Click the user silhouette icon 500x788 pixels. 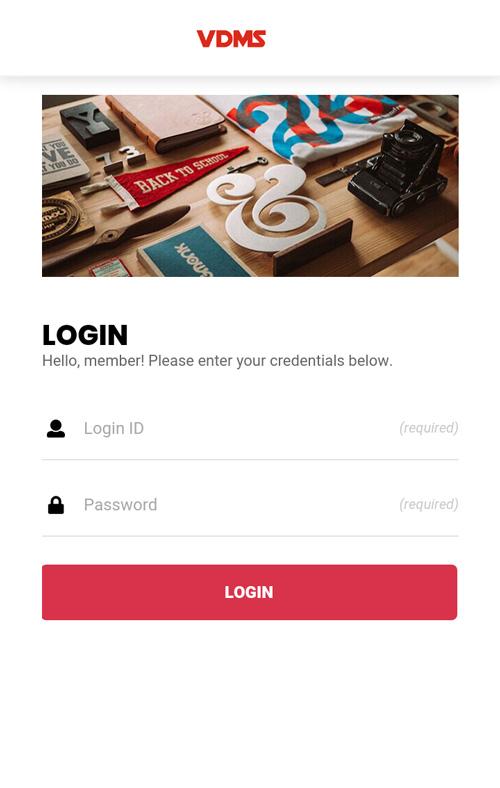[x=56, y=429]
